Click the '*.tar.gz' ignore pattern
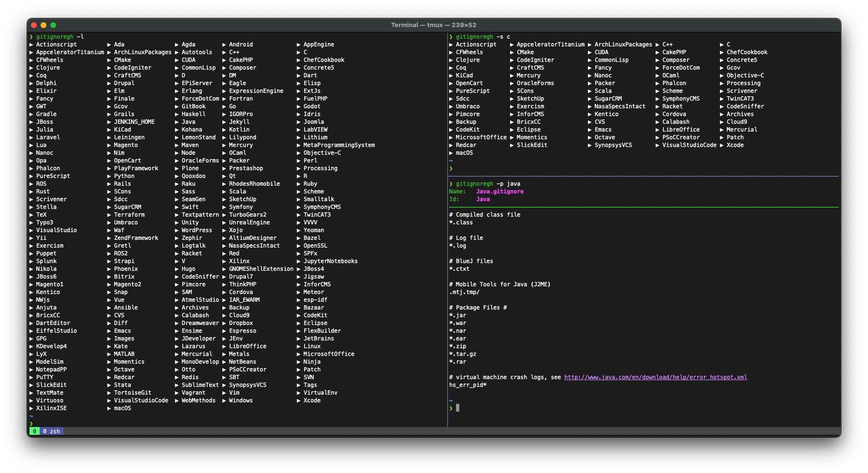The height and width of the screenshot is (473, 868). [x=463, y=354]
